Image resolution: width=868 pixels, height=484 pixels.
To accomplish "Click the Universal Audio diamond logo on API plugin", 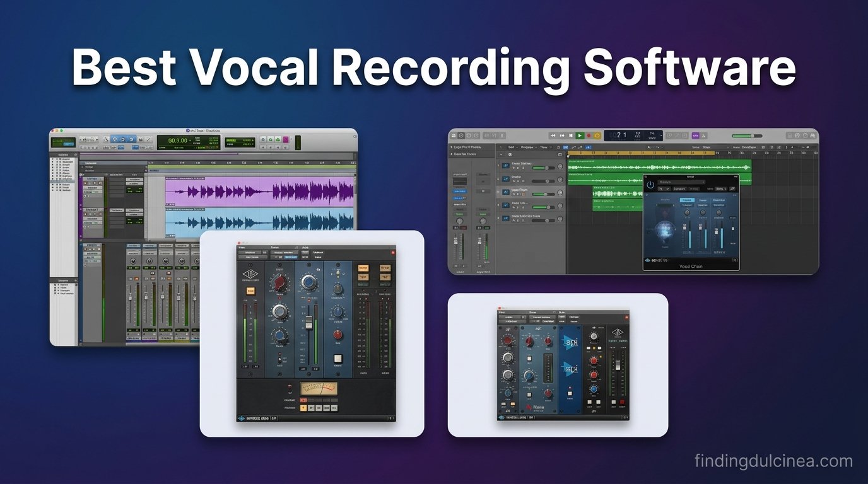I will [x=618, y=332].
